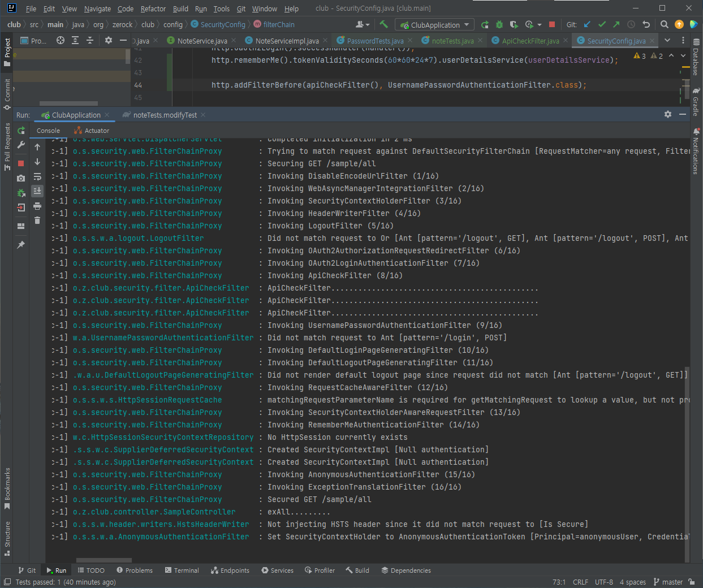Show Git history clock icon
Viewport: 703px width, 588px height.
tap(631, 24)
